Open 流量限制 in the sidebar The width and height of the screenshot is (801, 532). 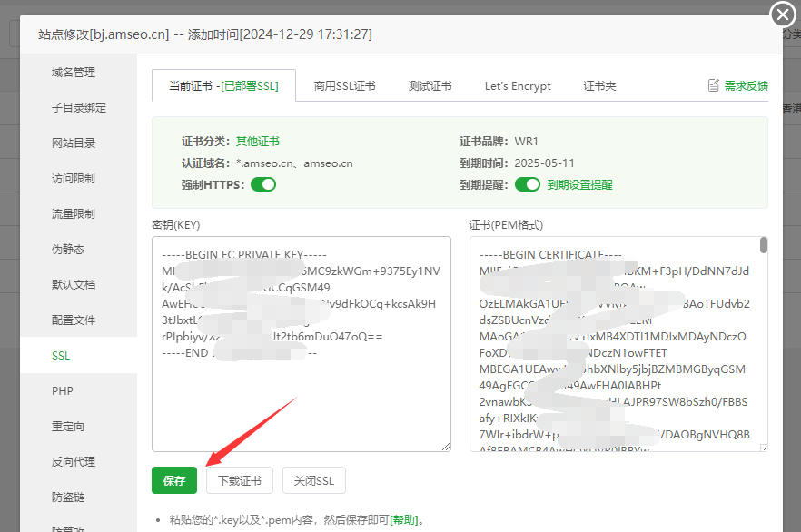coord(74,214)
